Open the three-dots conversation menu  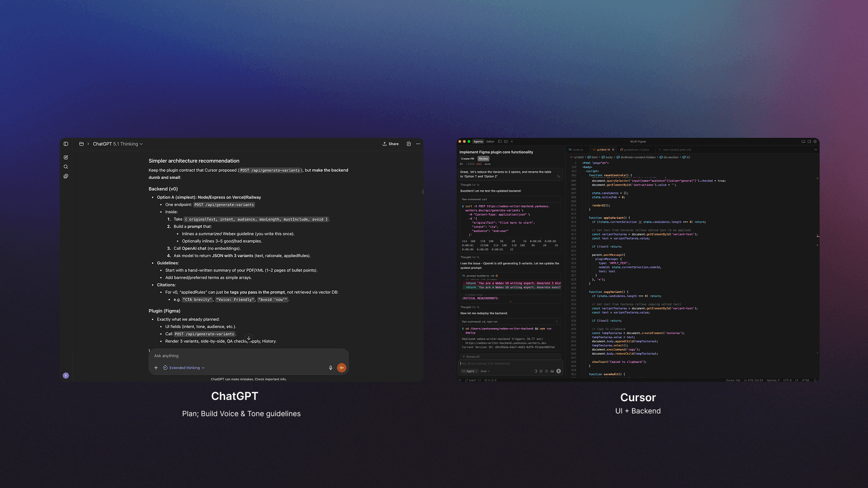(x=418, y=144)
